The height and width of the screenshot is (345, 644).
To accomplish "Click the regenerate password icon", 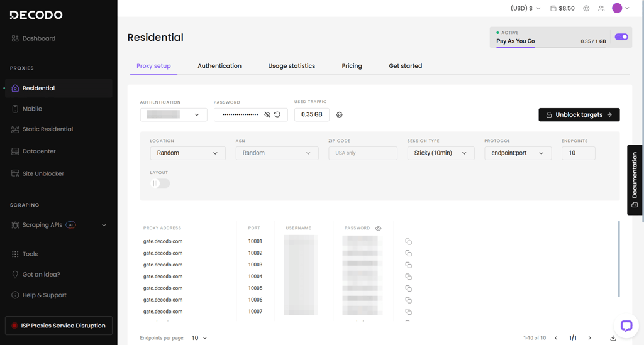I will (x=277, y=115).
